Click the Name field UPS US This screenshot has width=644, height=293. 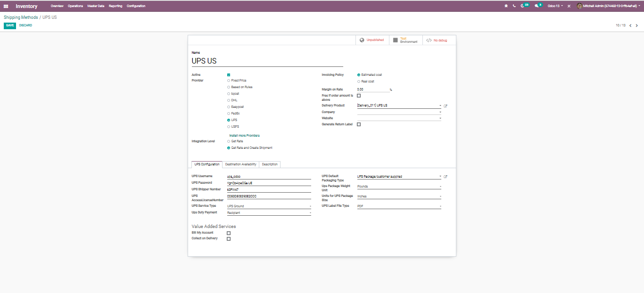click(267, 61)
